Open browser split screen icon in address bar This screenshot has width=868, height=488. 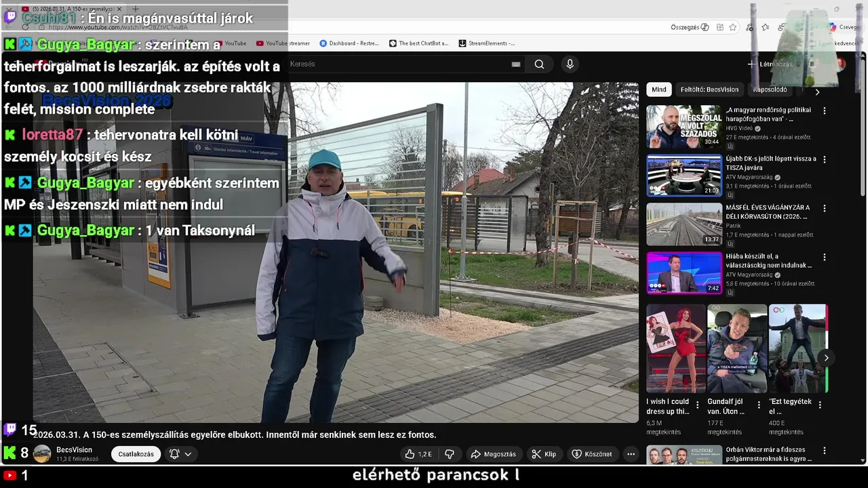click(720, 27)
